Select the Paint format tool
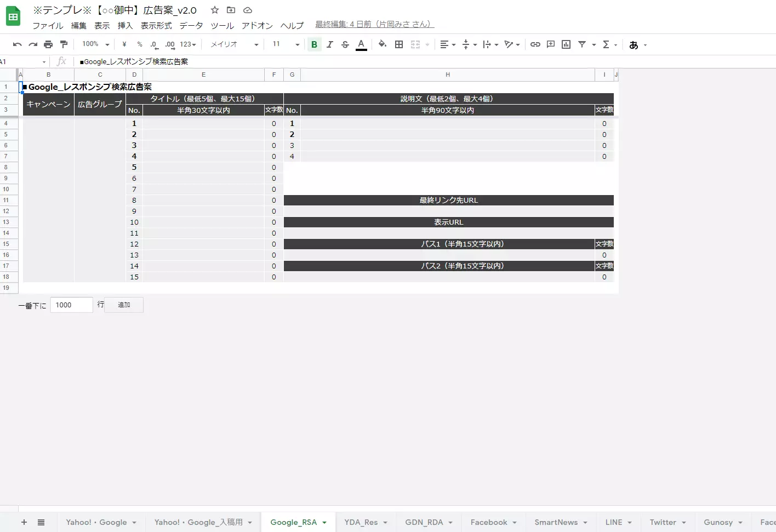The image size is (776, 532). 64,44
